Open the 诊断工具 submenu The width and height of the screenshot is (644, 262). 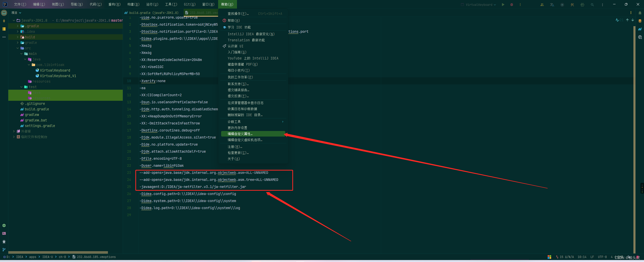click(x=253, y=122)
